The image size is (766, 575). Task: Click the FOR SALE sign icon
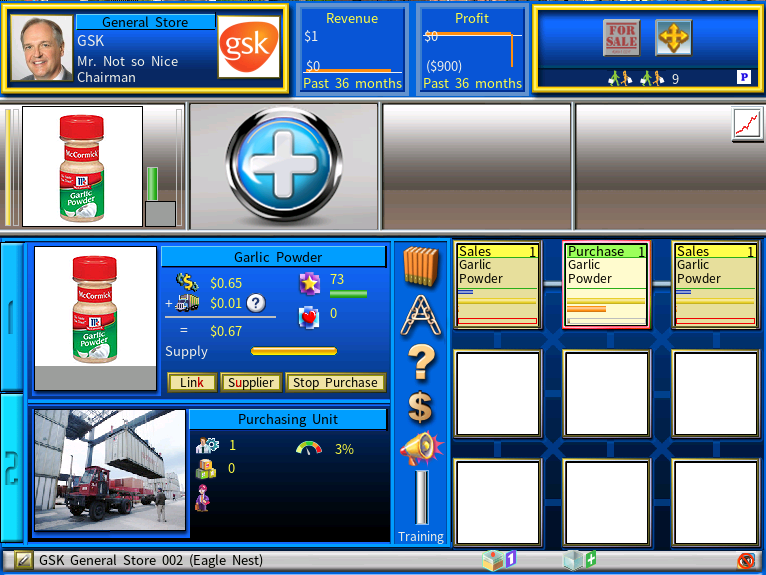point(621,38)
